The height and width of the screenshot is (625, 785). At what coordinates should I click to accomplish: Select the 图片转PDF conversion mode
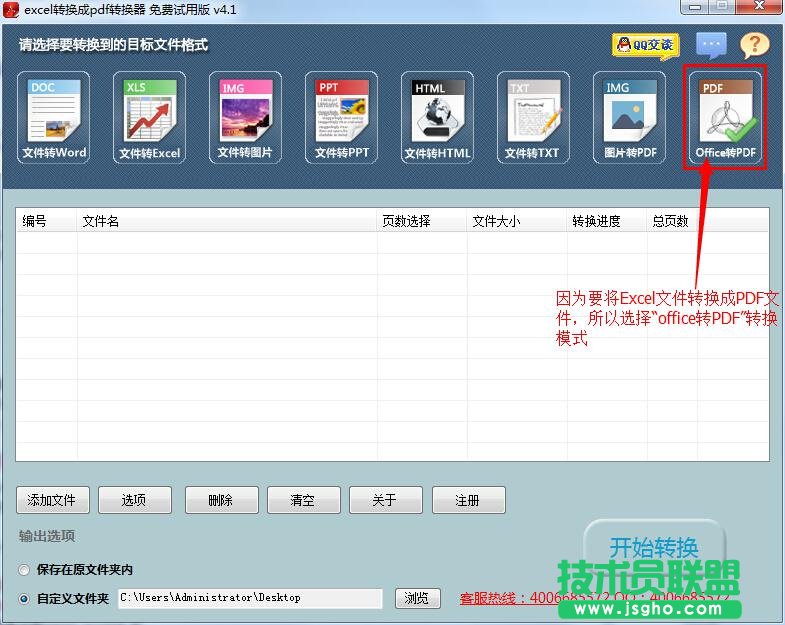point(629,117)
